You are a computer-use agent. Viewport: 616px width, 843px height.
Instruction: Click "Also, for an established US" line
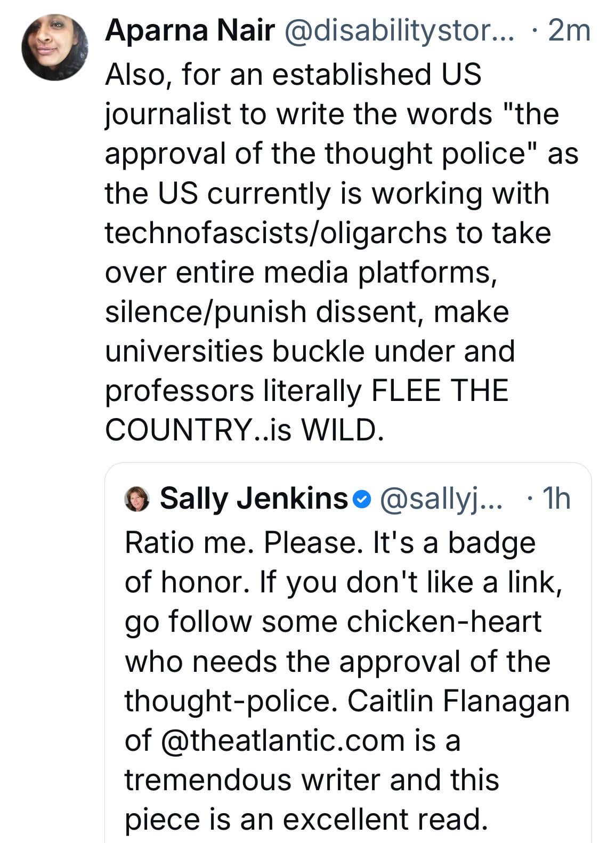(x=293, y=74)
